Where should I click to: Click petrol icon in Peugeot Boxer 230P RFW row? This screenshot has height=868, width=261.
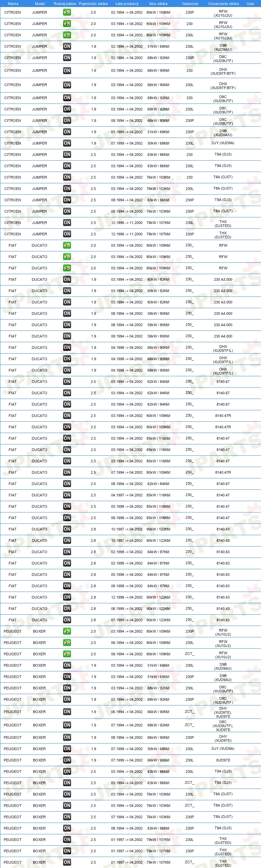pyautogui.click(x=67, y=631)
